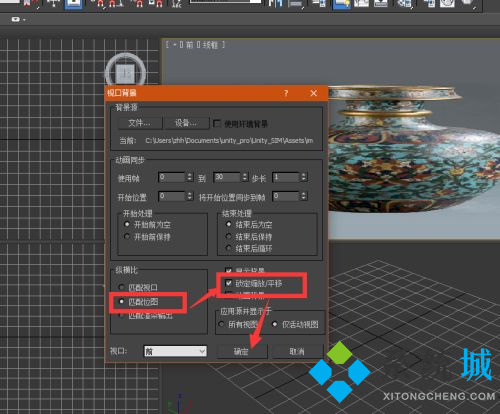This screenshot has width=500, height=414.
Task: Open the 视口 dropdown showing 前
Action: pos(175,351)
